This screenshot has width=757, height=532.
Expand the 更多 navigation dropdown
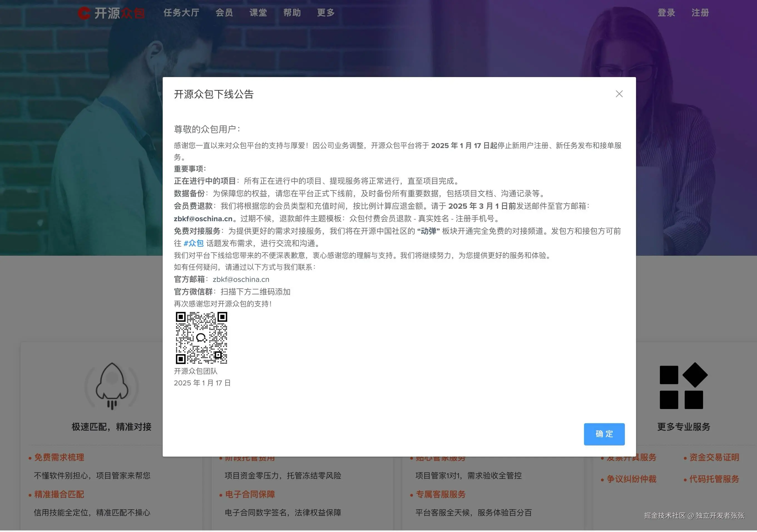point(325,13)
